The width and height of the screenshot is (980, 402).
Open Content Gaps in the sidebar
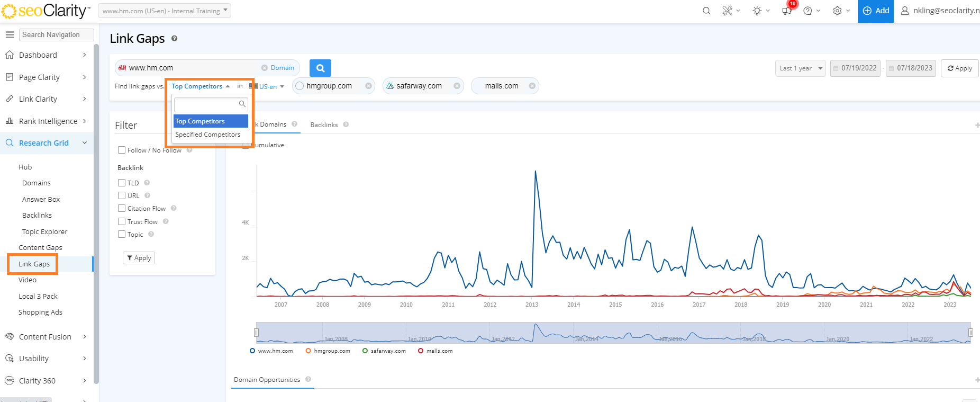click(40, 247)
